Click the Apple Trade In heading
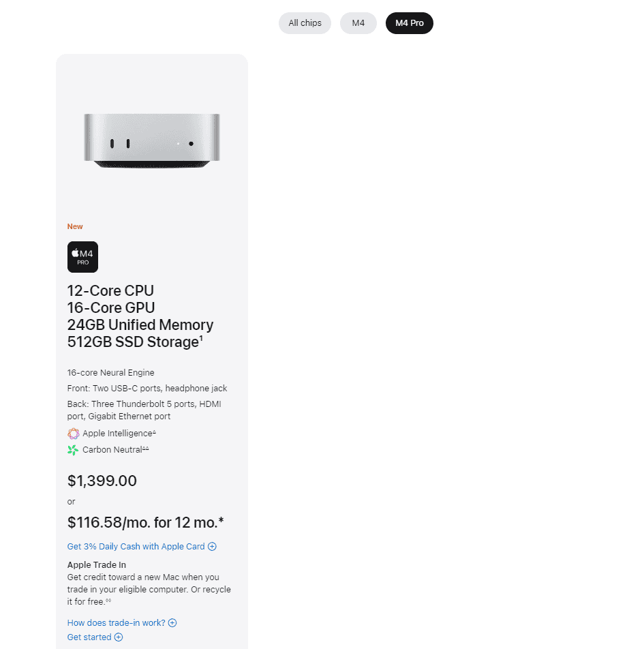This screenshot has width=644, height=649. coord(97,565)
